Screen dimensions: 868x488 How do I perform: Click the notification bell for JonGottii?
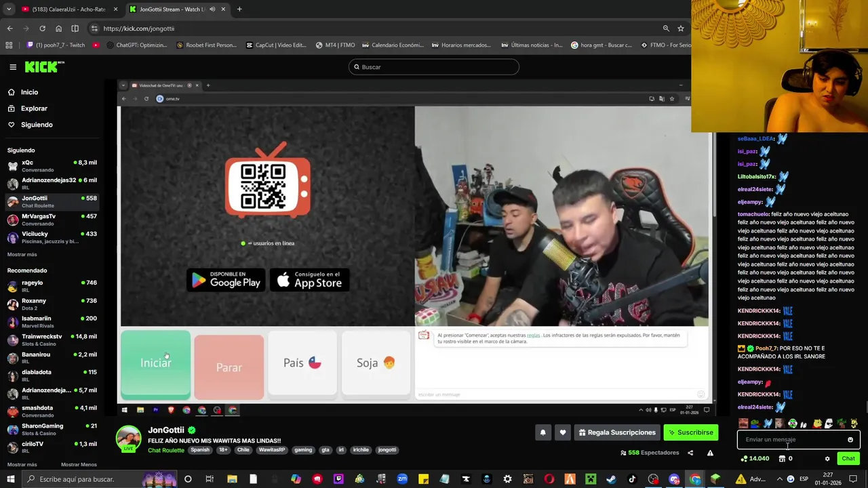click(542, 432)
